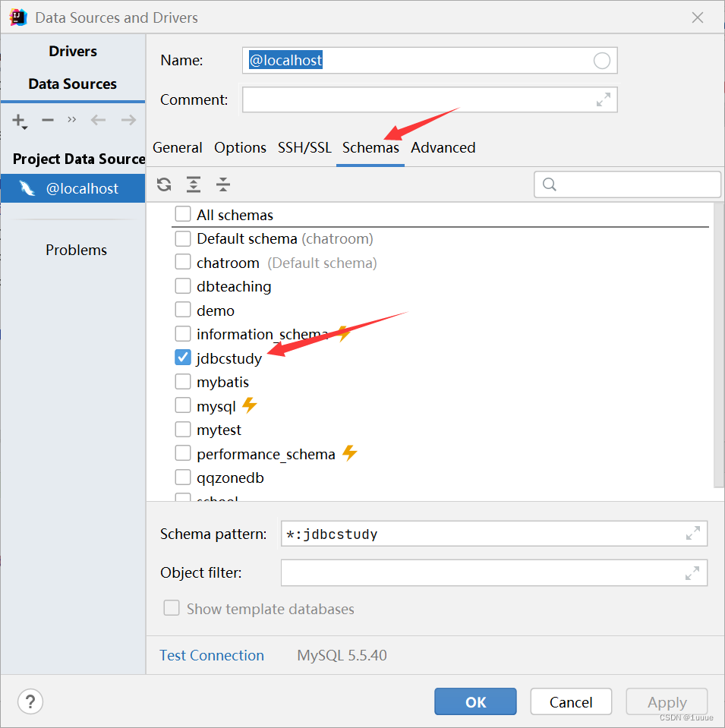Click the color circle in Name field
The height and width of the screenshot is (728, 725).
click(601, 61)
